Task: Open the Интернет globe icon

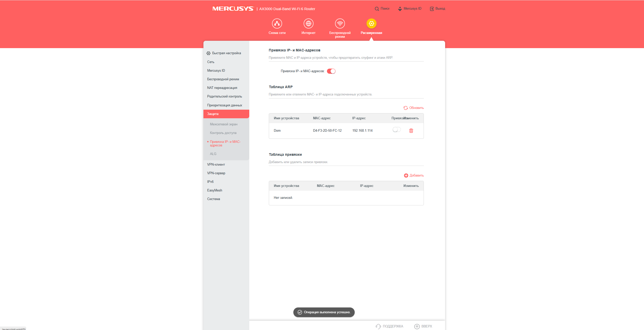Action: (308, 24)
